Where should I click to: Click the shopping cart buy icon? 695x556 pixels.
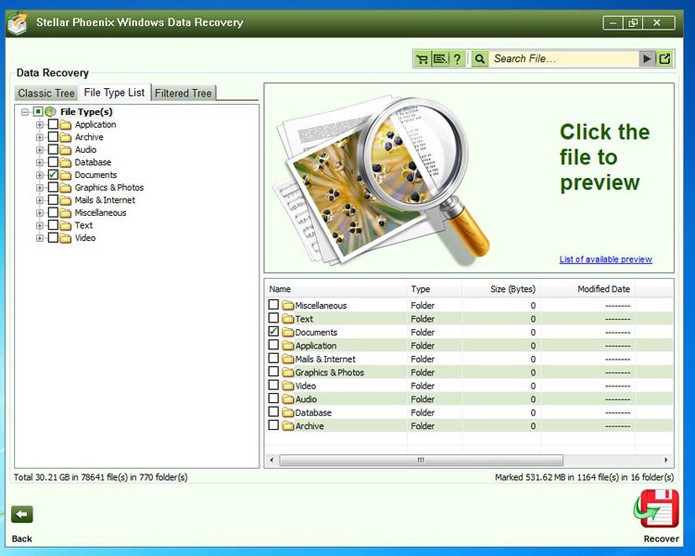pyautogui.click(x=422, y=59)
